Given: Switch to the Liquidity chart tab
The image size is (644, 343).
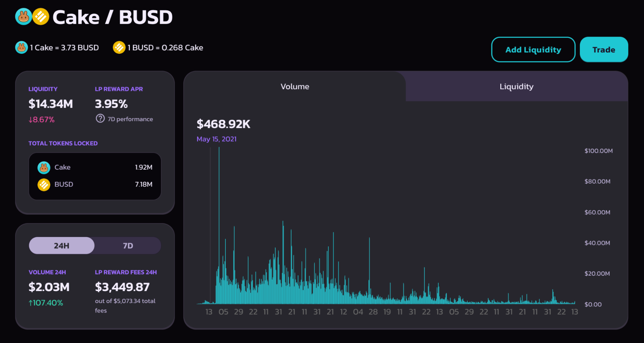Looking at the screenshot, I should tap(516, 86).
